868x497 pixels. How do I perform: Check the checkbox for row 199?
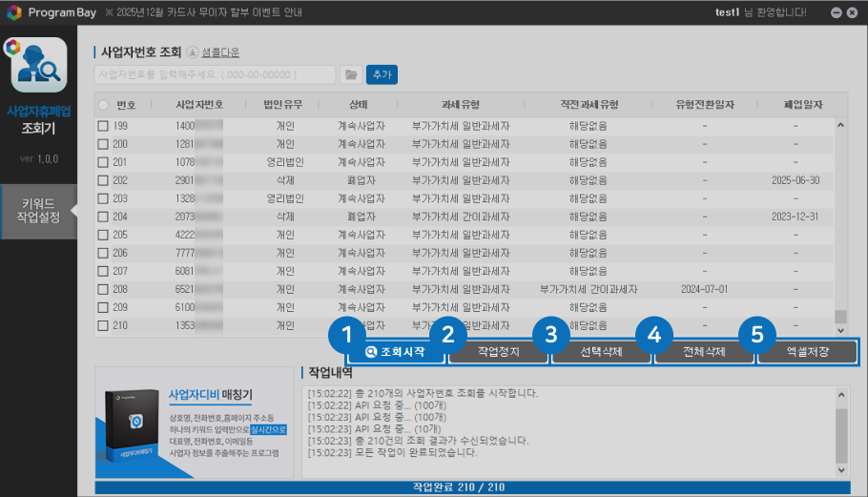pyautogui.click(x=103, y=126)
